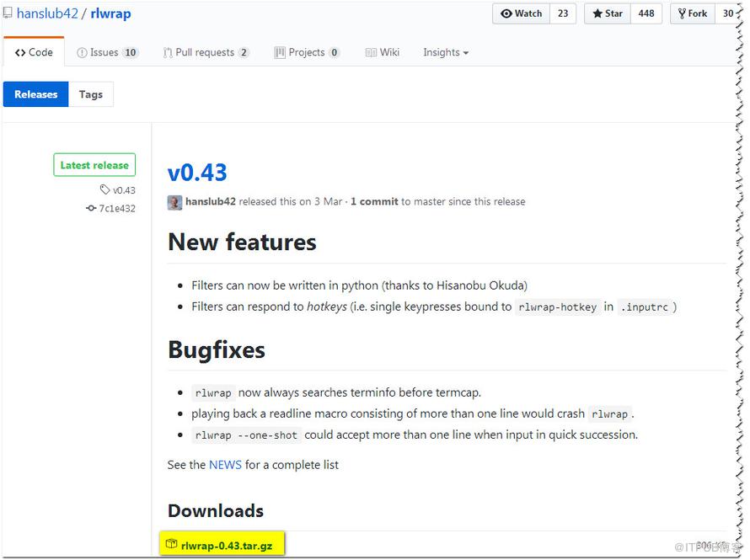Switch to the Code tab
The width and height of the screenshot is (750, 560).
pyautogui.click(x=34, y=52)
